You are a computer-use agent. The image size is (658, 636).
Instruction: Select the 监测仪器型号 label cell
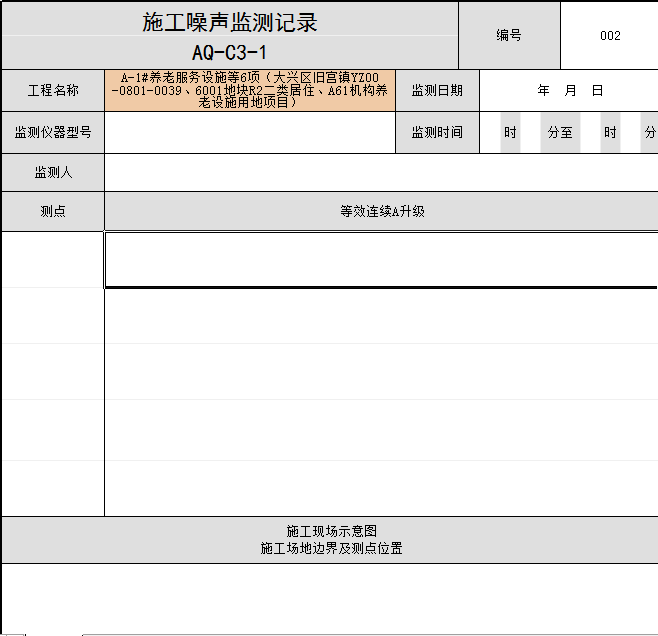pos(53,132)
